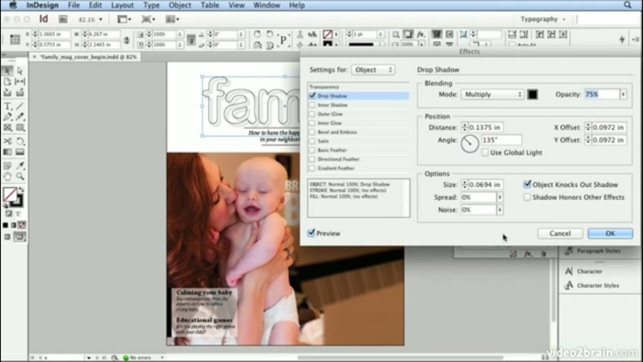
Task: Check Use Global Light checkbox
Action: pyautogui.click(x=485, y=153)
